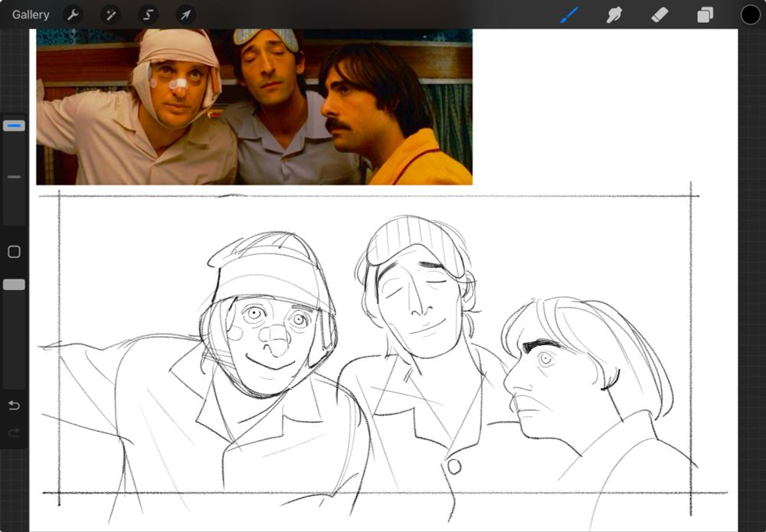Open the Actions wrench menu

pos(73,15)
